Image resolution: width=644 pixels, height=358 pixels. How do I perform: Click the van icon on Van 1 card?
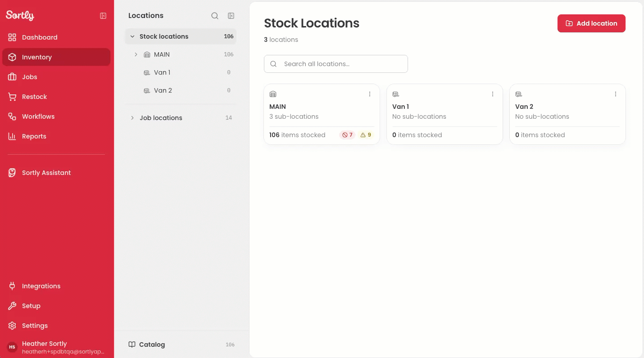396,94
